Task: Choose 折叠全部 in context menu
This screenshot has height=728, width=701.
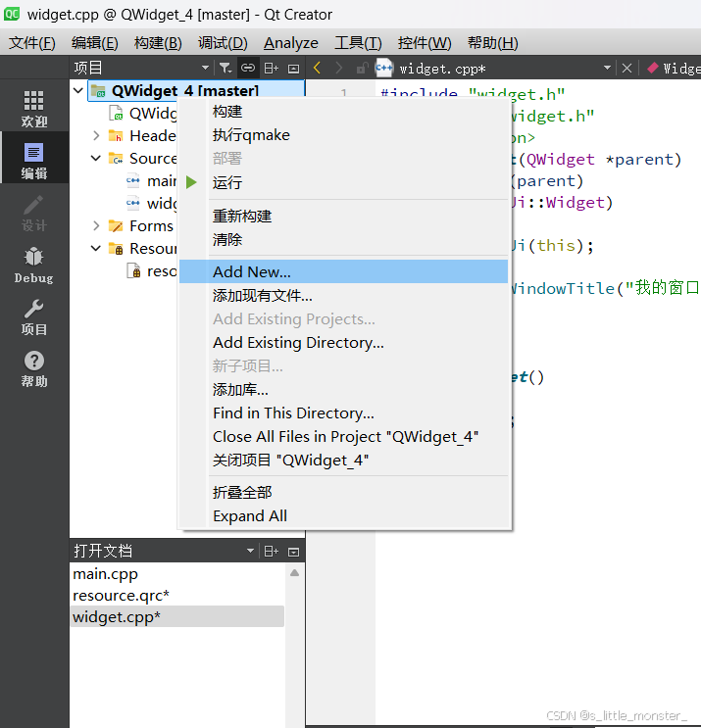Action: 344,492
